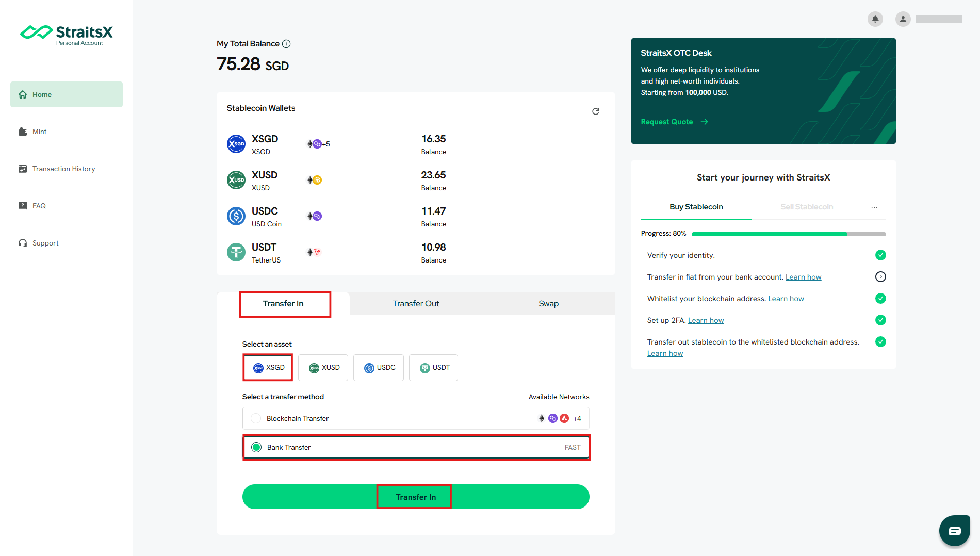Image resolution: width=980 pixels, height=556 pixels.
Task: Click the USDC balance 11.47
Action: point(433,211)
